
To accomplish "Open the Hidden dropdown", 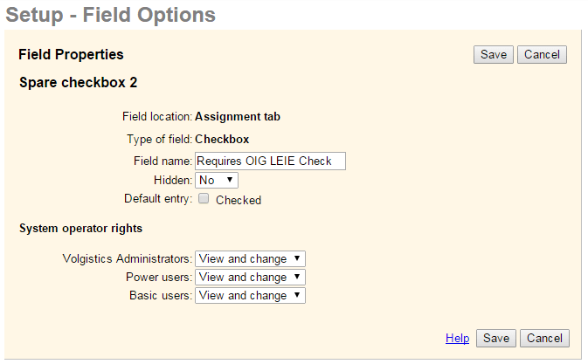I will click(217, 180).
